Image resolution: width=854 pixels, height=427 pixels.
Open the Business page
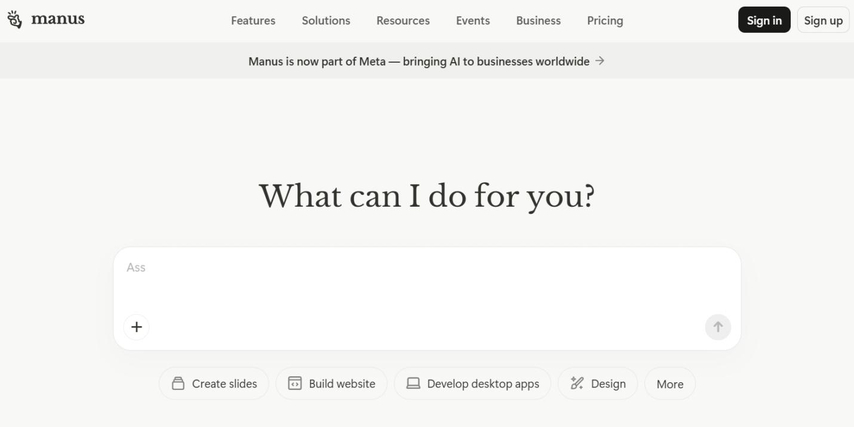[x=538, y=21]
